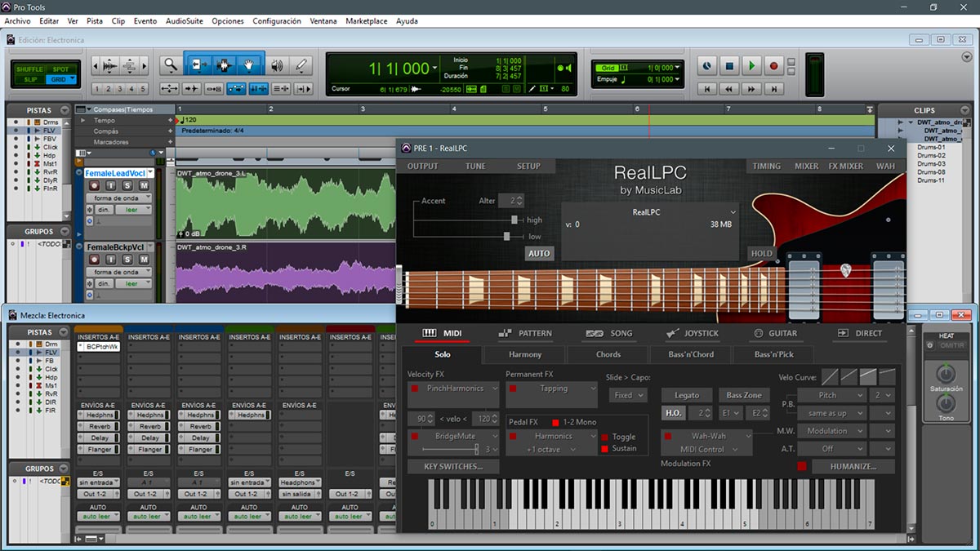Toggle the PinchHarmonics velocity FX checkbox
This screenshot has height=551, width=980.
click(x=414, y=389)
